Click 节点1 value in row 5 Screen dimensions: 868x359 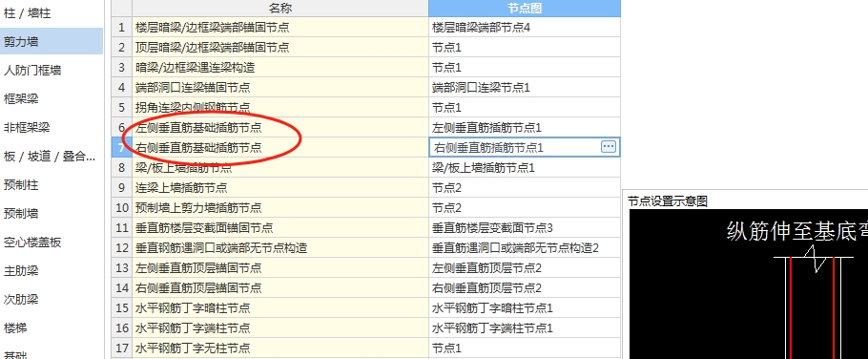[525, 107]
